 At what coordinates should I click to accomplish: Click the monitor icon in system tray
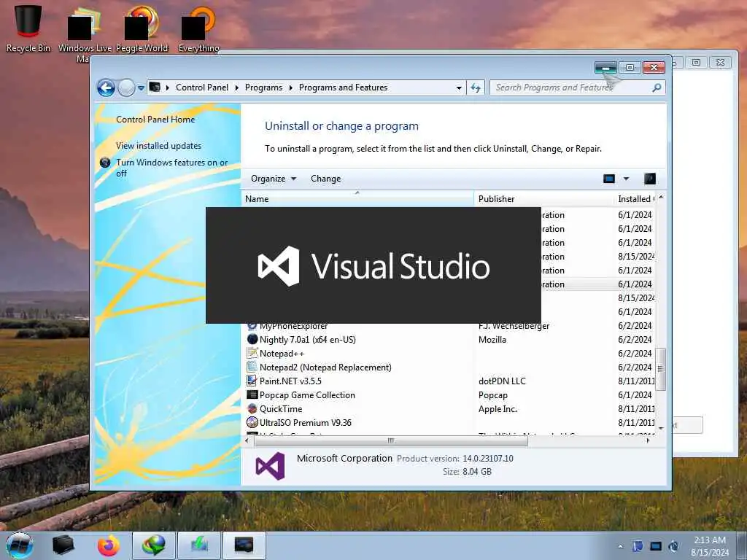coord(656,546)
